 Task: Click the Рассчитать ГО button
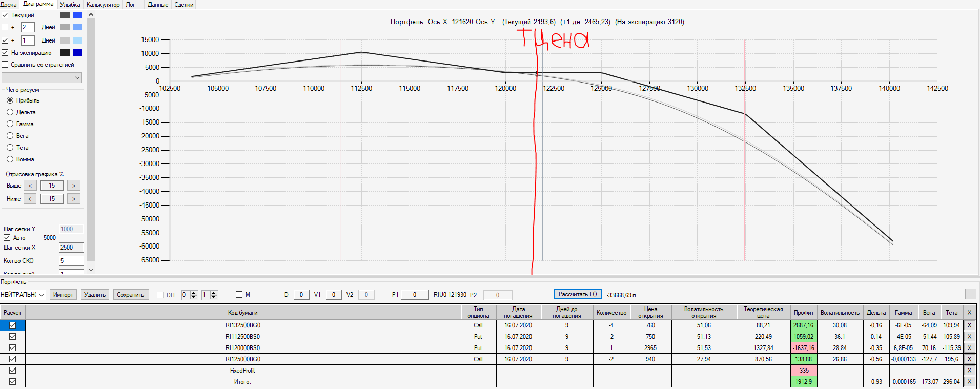(x=578, y=294)
